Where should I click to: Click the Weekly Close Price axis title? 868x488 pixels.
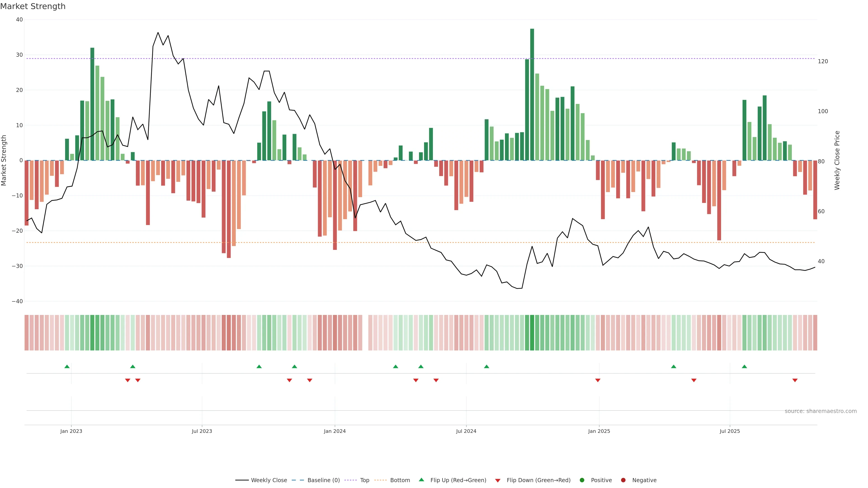837,160
